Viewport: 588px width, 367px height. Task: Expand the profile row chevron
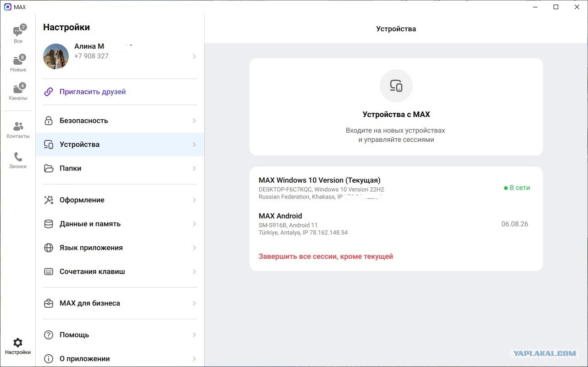pos(194,56)
